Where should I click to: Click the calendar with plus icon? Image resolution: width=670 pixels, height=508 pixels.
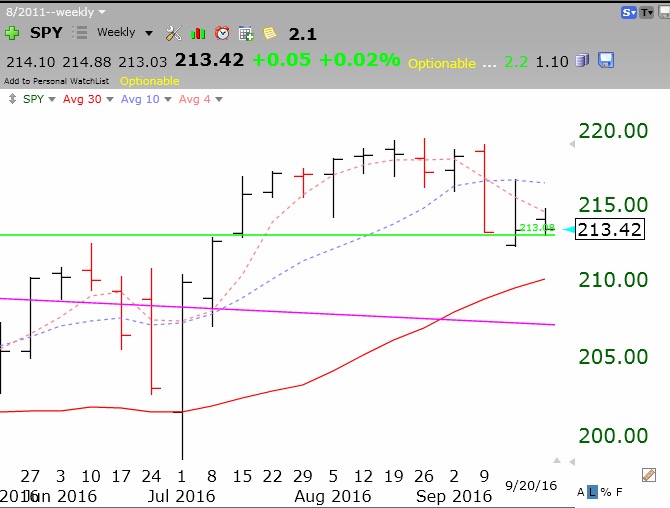pos(246,33)
